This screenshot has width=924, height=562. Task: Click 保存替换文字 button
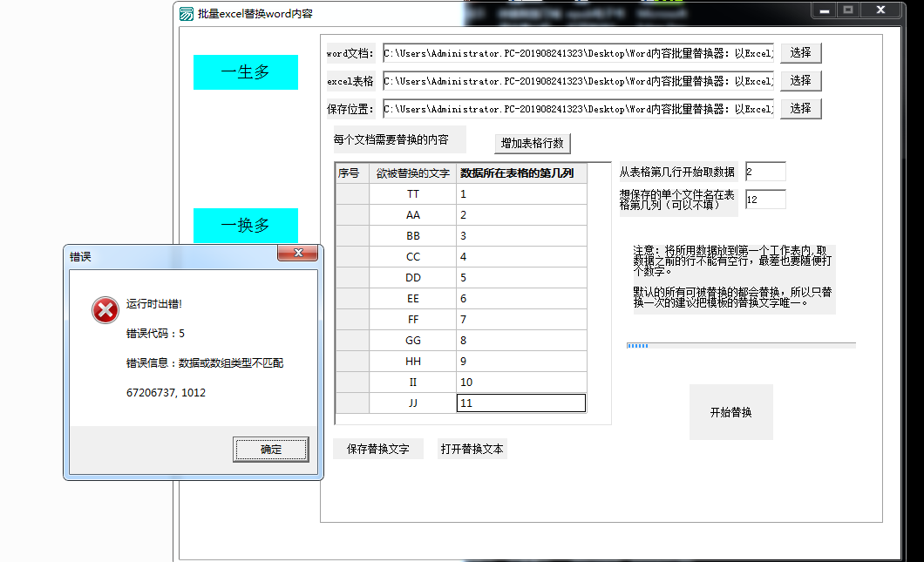click(377, 450)
